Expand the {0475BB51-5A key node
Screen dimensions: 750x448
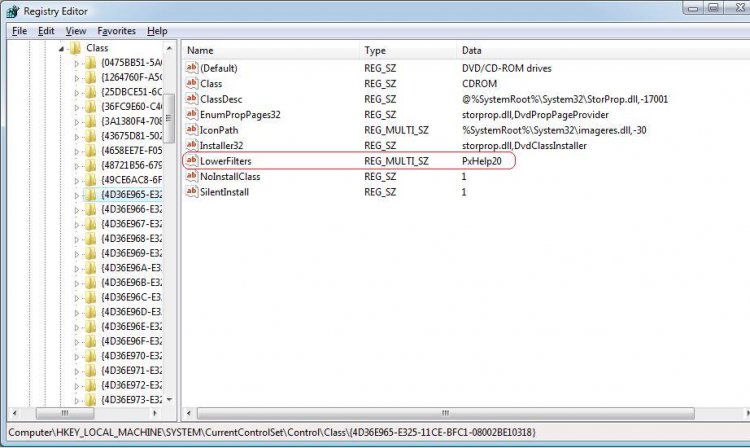[x=77, y=63]
